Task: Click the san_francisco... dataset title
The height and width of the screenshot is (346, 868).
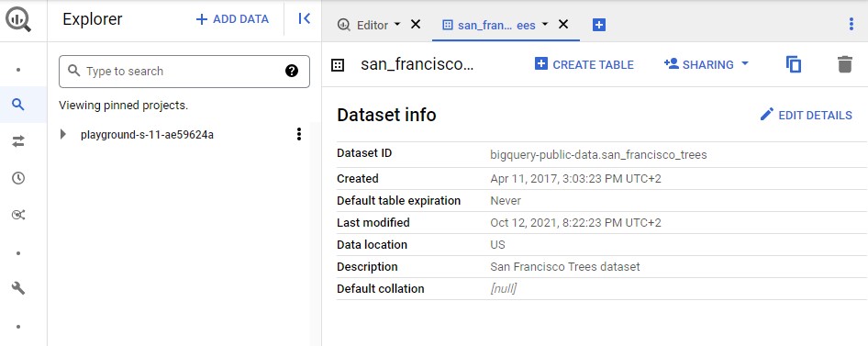Action: [x=417, y=64]
